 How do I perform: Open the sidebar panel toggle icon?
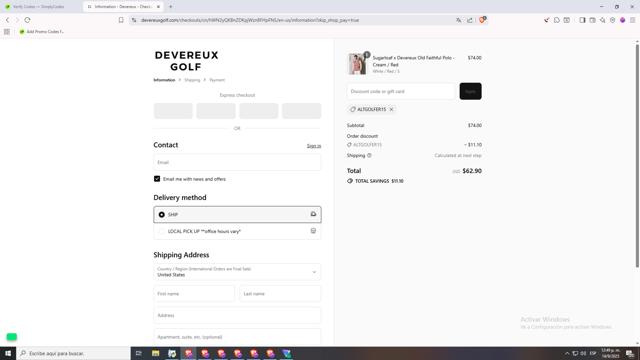(582, 20)
